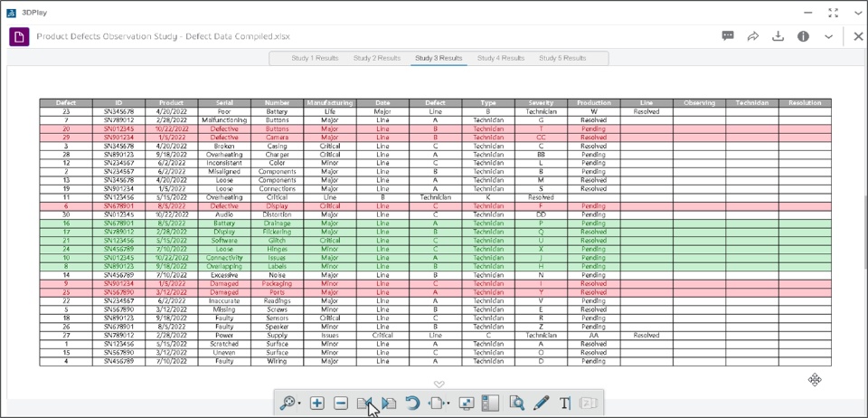
Task: Select the Charger cell
Action: pyautogui.click(x=277, y=155)
